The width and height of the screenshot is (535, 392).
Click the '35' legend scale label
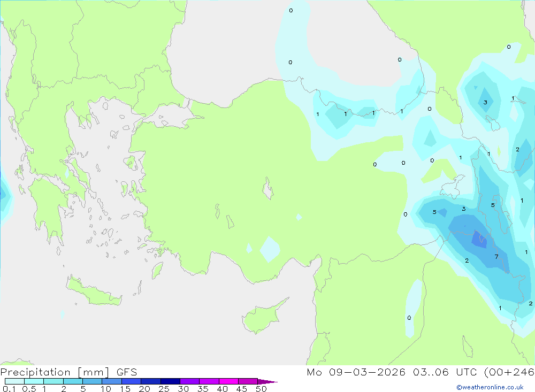[203, 389]
